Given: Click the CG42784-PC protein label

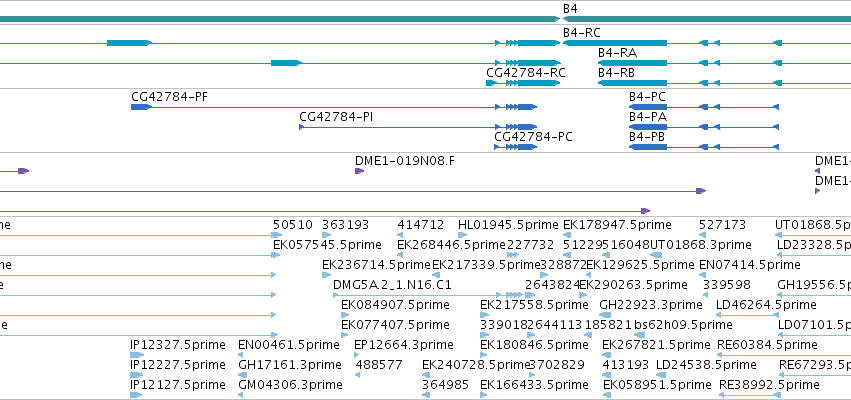Looking at the screenshot, I should point(533,137).
